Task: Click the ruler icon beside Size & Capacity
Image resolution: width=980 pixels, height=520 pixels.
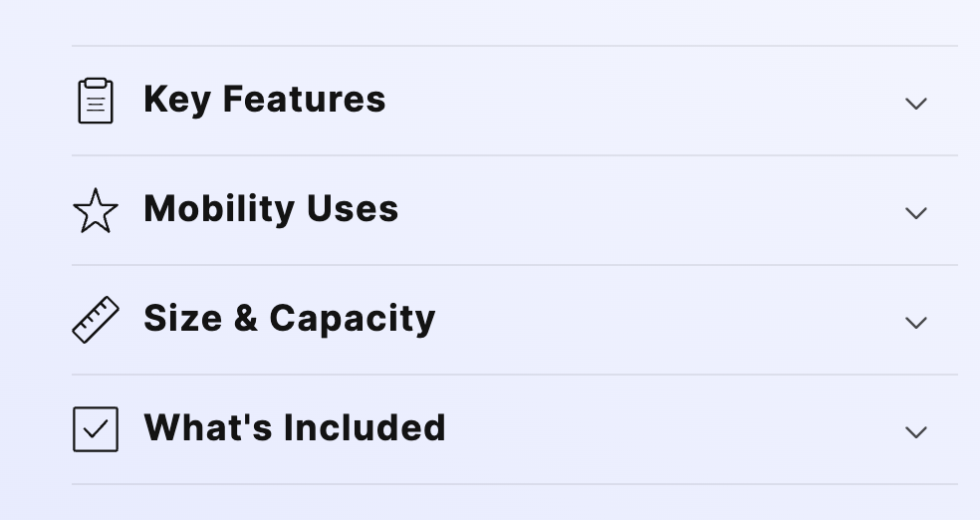Action: pyautogui.click(x=96, y=320)
